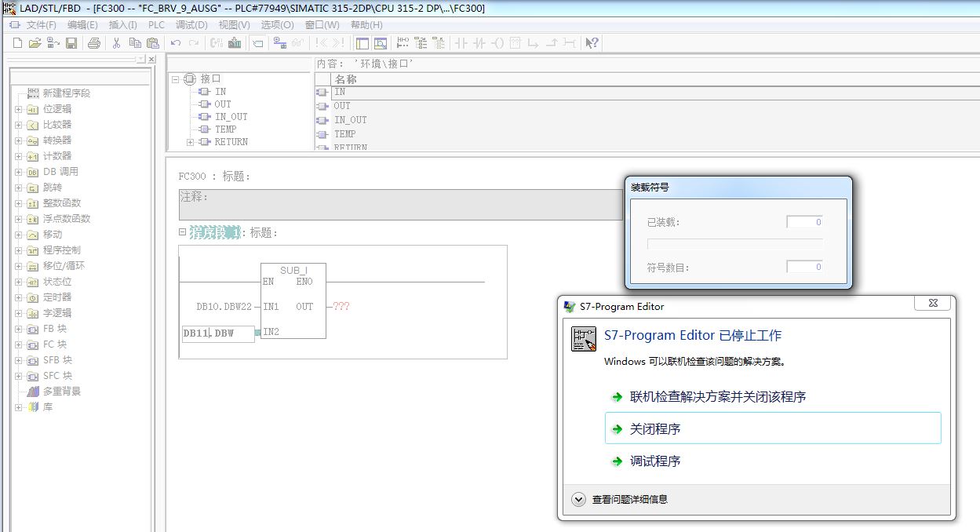The width and height of the screenshot is (980, 532).
Task: Open the 选项(O) menu
Action: (277, 25)
